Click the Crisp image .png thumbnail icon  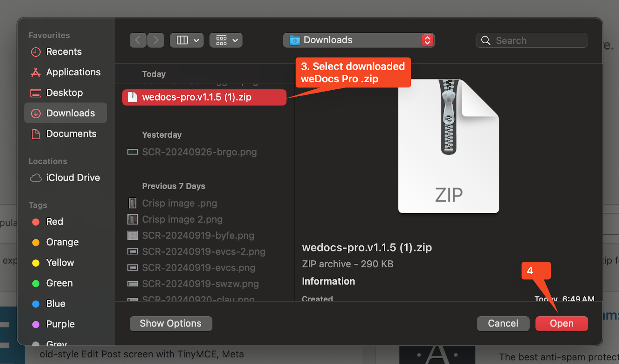(132, 203)
